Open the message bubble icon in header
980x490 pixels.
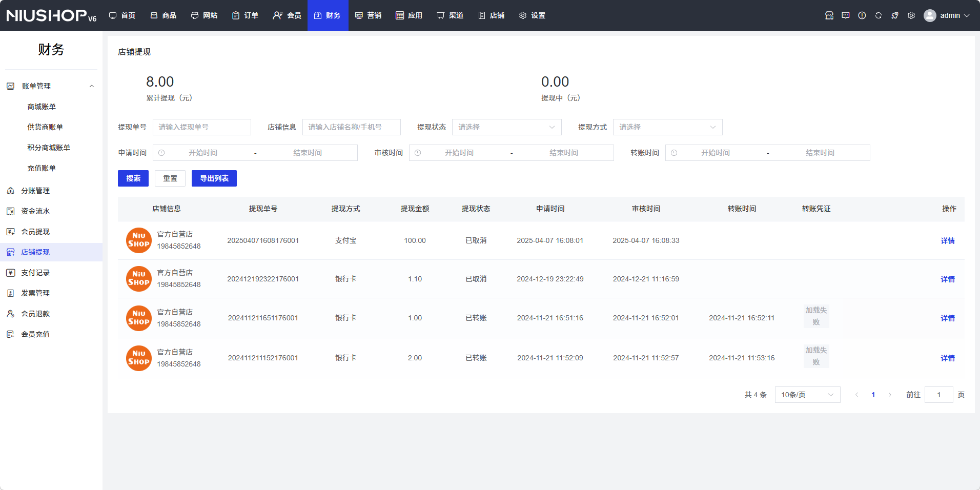tap(846, 15)
